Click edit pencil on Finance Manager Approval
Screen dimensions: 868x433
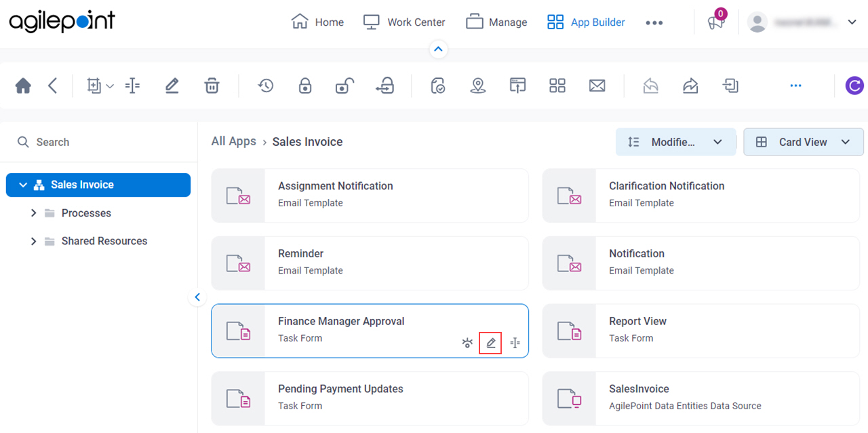(491, 343)
